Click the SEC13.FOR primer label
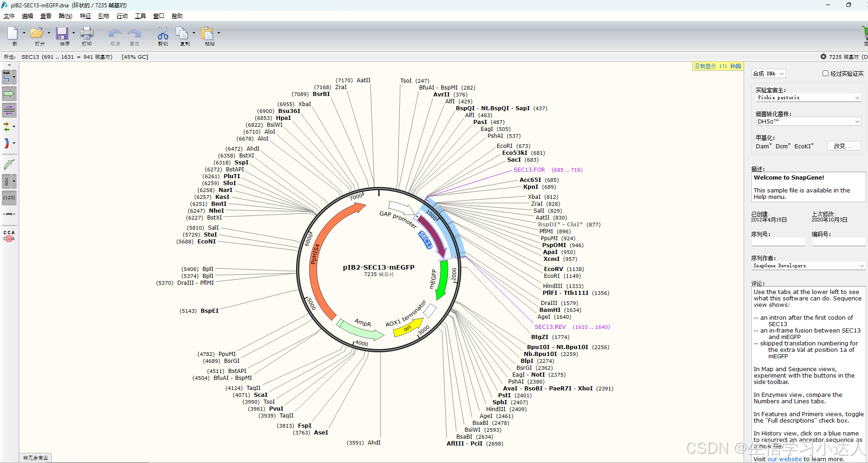The height and width of the screenshot is (463, 868). point(529,170)
